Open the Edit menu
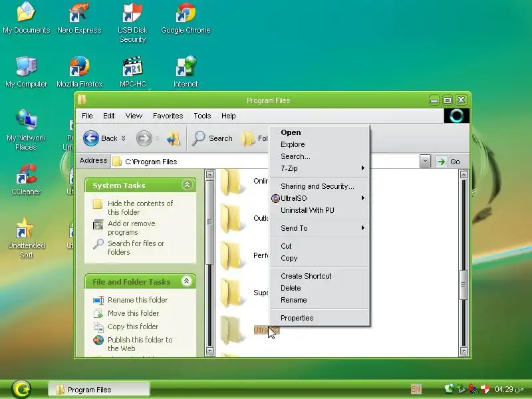 [108, 116]
